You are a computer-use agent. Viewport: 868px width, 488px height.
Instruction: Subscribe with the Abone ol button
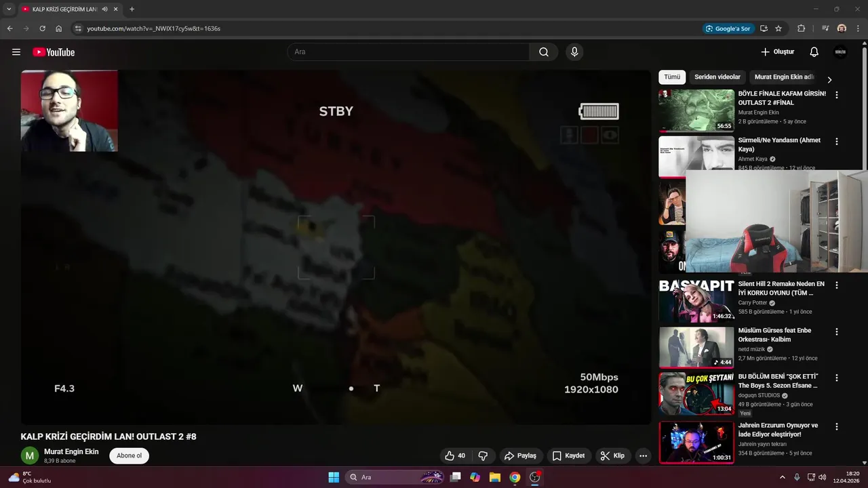(129, 455)
